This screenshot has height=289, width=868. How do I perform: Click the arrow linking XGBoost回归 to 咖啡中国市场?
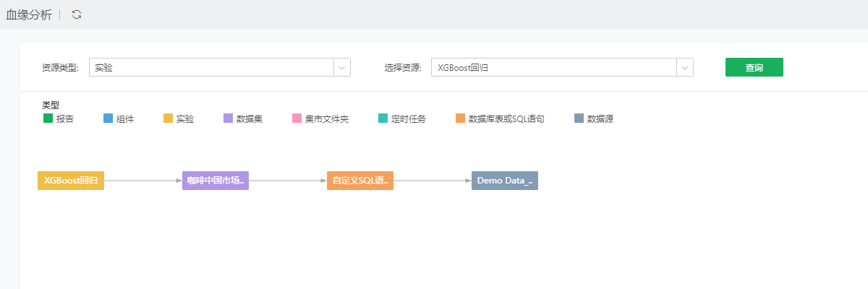[x=143, y=181]
